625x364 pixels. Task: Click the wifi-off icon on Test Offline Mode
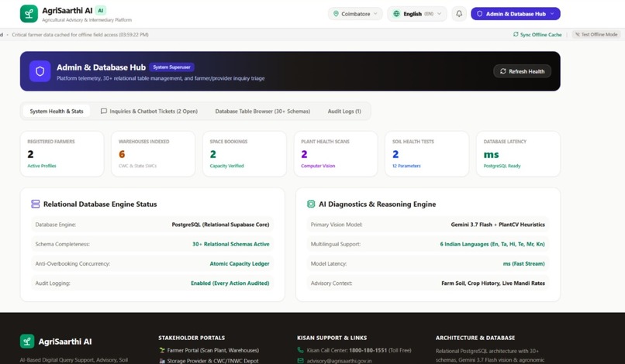point(577,35)
